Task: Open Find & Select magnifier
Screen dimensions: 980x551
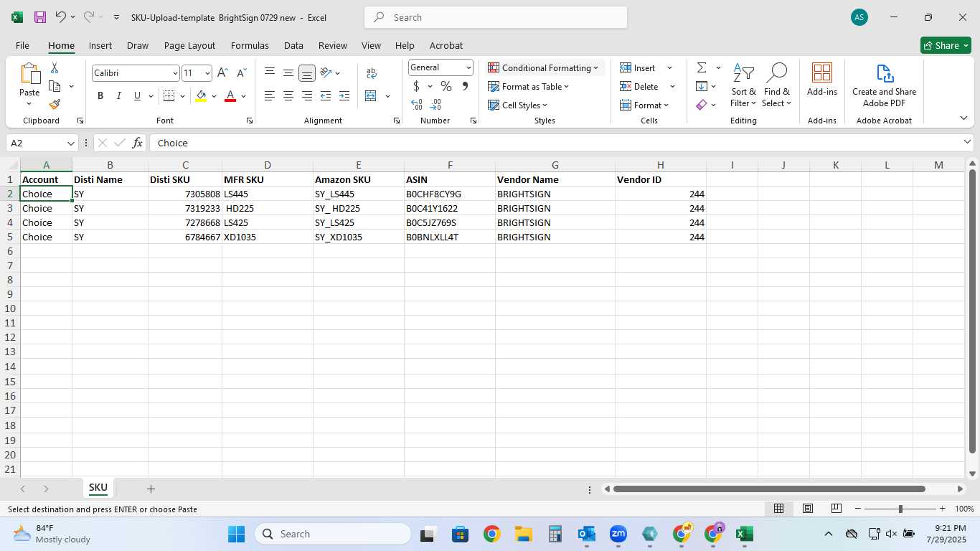Action: [x=776, y=85]
